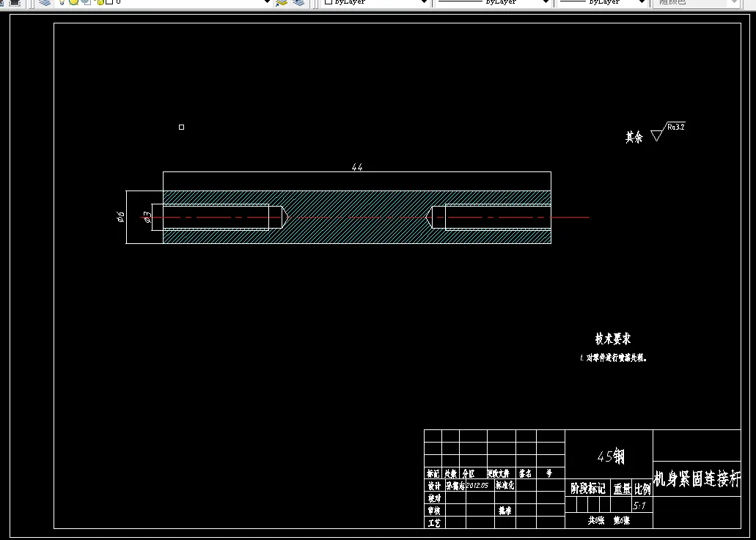756x540 pixels.
Task: Click the 阶段标记 title block cell
Action: [588, 489]
